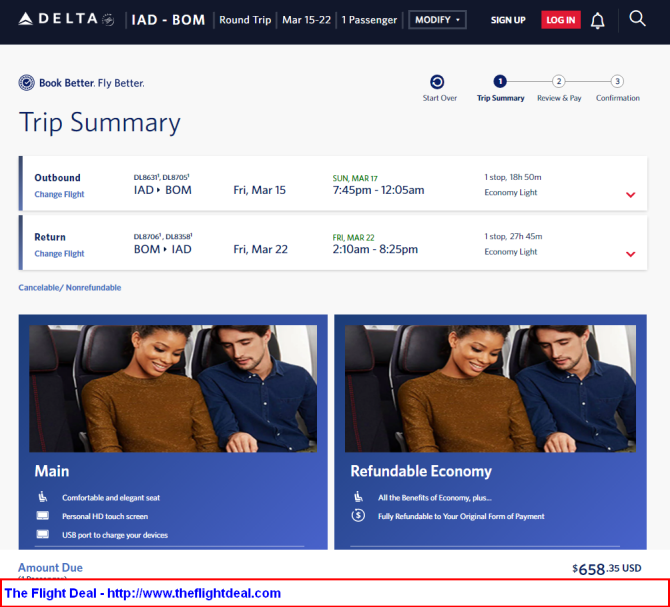Expand the Outbound flight details chevron

[x=630, y=195]
